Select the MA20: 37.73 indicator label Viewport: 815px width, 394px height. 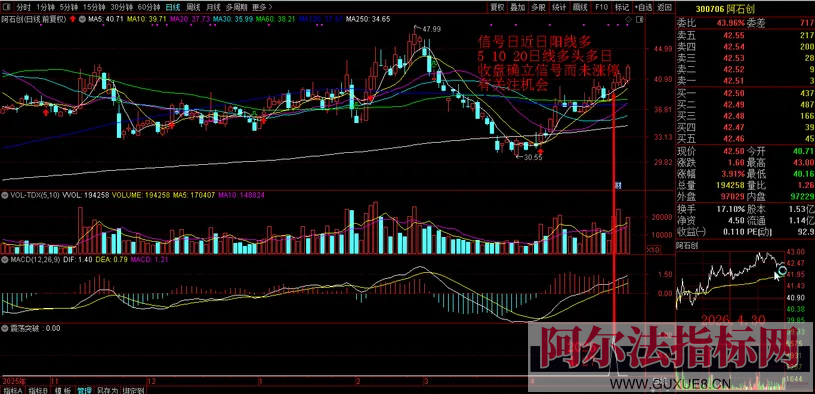coord(189,19)
